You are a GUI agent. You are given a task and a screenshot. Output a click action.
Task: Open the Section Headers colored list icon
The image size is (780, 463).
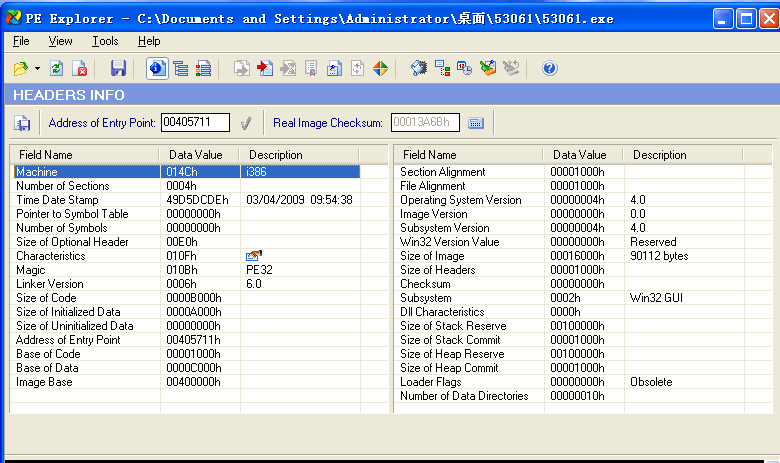[203, 69]
